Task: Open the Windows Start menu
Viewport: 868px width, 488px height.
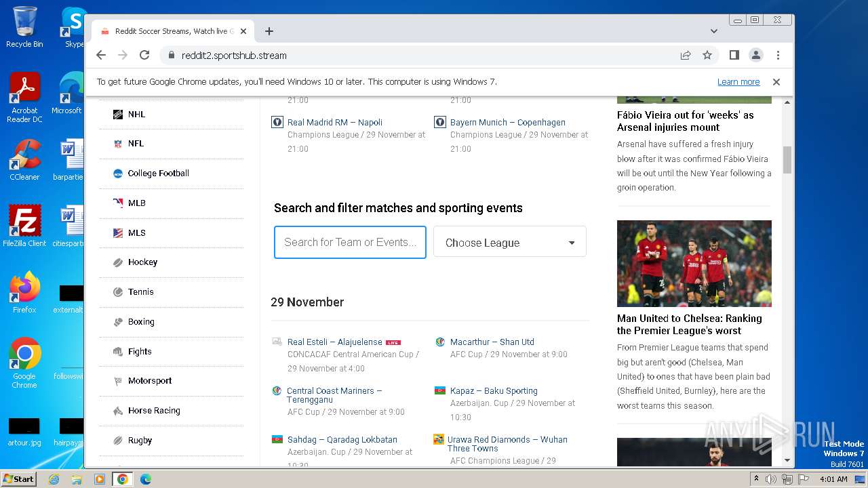Action: click(18, 479)
